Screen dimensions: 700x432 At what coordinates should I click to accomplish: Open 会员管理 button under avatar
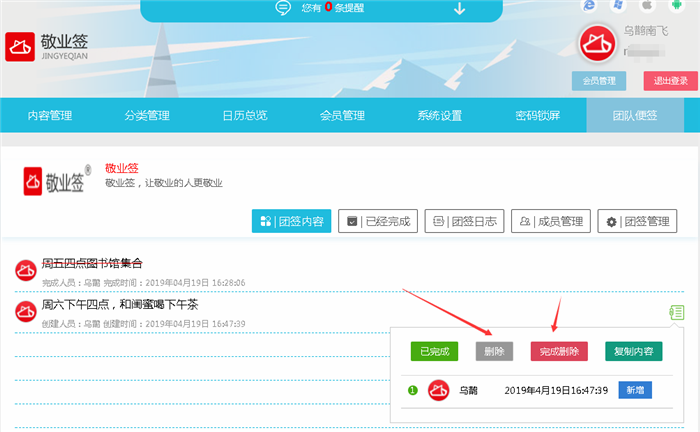point(599,81)
